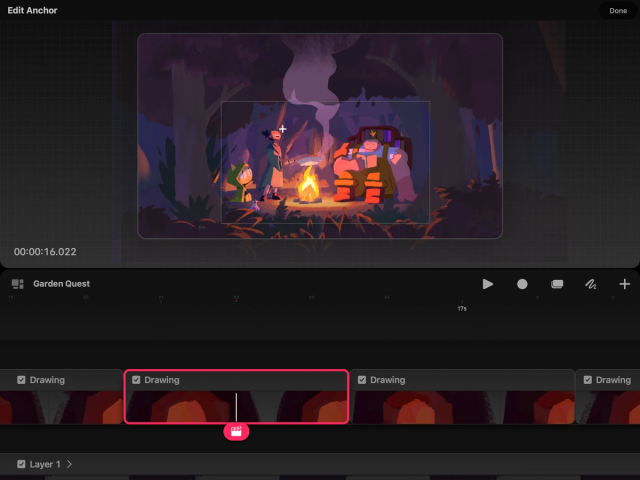The height and width of the screenshot is (480, 640).
Task: Select the anchor crosshair on the canvas
Action: tap(283, 129)
